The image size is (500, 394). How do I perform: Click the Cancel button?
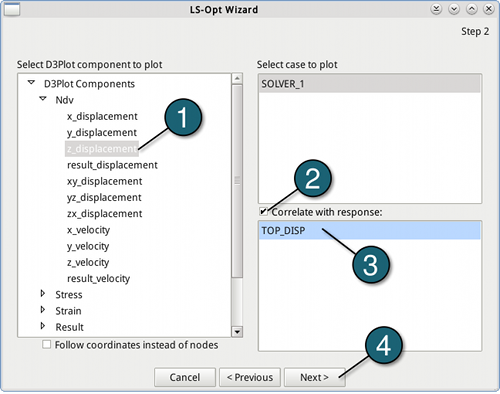click(185, 377)
